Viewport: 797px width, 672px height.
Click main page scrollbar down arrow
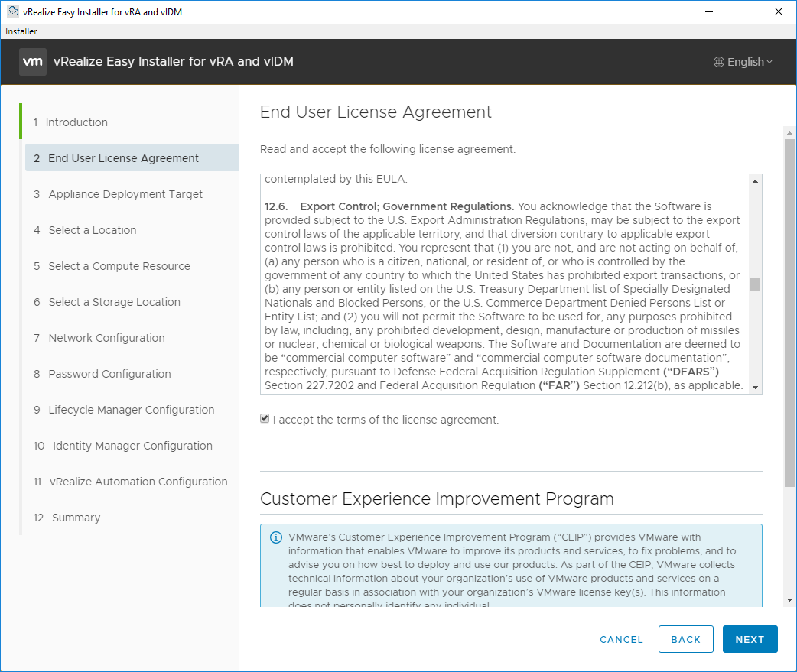coord(789,600)
